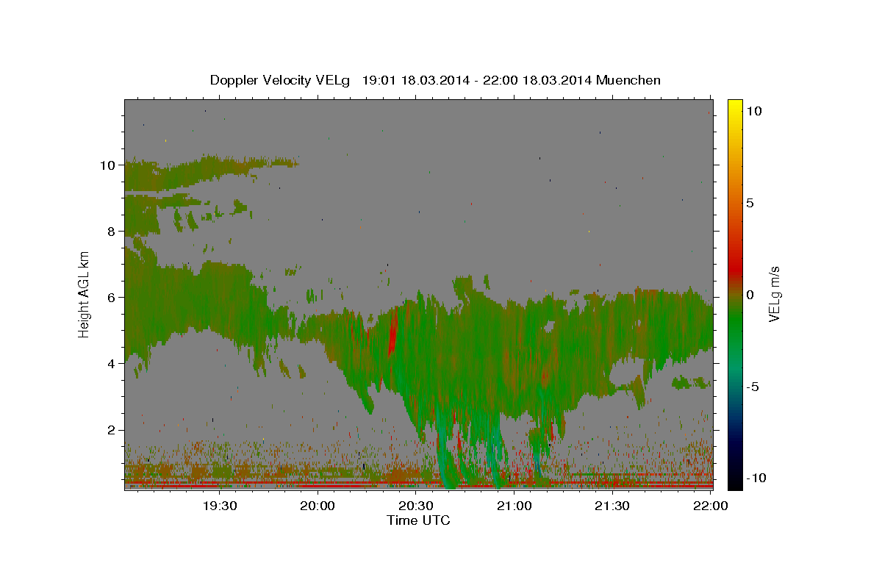The height and width of the screenshot is (588, 882).
Task: Click the 19:30 time tick label
Action: pos(220,506)
